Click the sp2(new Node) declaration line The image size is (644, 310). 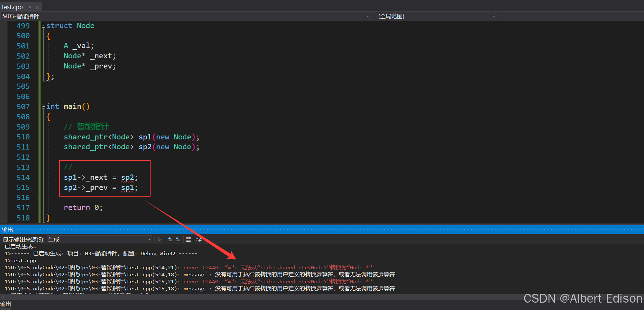pyautogui.click(x=132, y=147)
